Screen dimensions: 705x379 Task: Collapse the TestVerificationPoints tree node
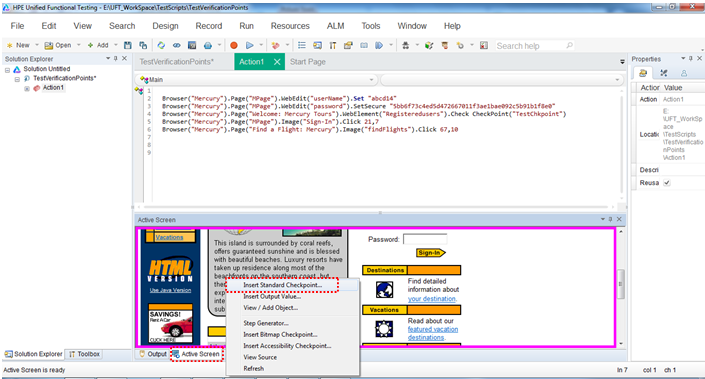click(17, 79)
